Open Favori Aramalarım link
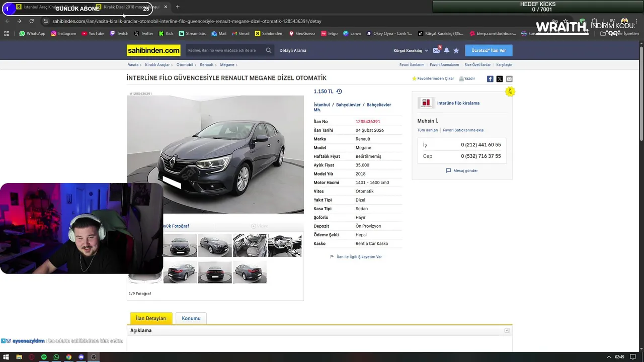The height and width of the screenshot is (362, 644). pos(444,65)
